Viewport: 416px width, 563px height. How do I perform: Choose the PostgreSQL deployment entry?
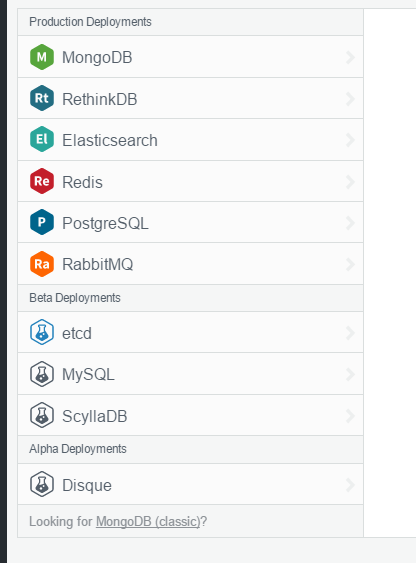(x=191, y=223)
